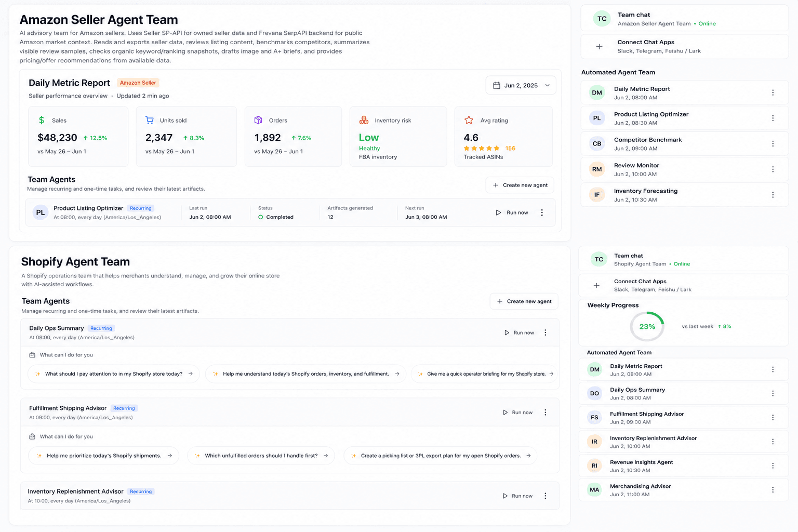Select prompt about understanding today's Shopify orders
This screenshot has width=798, height=532.
coord(306,374)
